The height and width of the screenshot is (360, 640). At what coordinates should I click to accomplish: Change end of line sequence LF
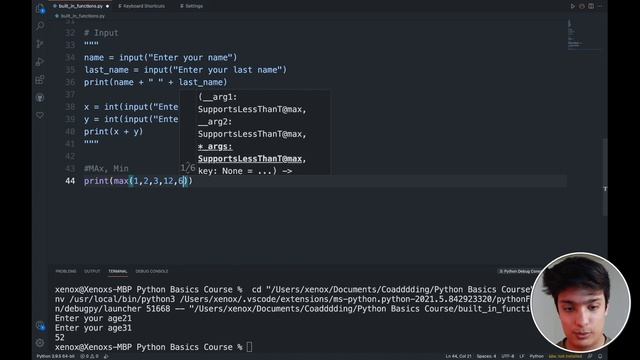click(521, 356)
